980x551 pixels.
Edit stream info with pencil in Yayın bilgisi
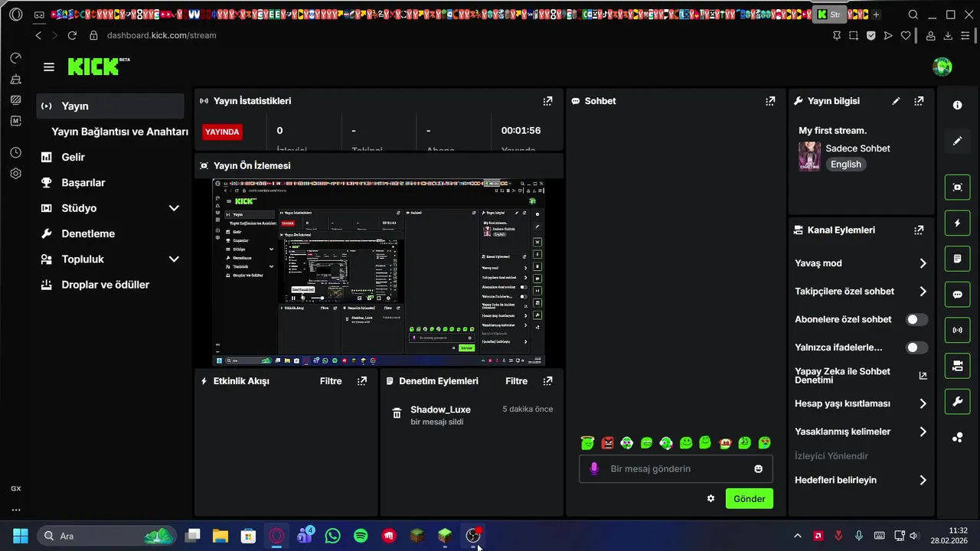tap(896, 101)
